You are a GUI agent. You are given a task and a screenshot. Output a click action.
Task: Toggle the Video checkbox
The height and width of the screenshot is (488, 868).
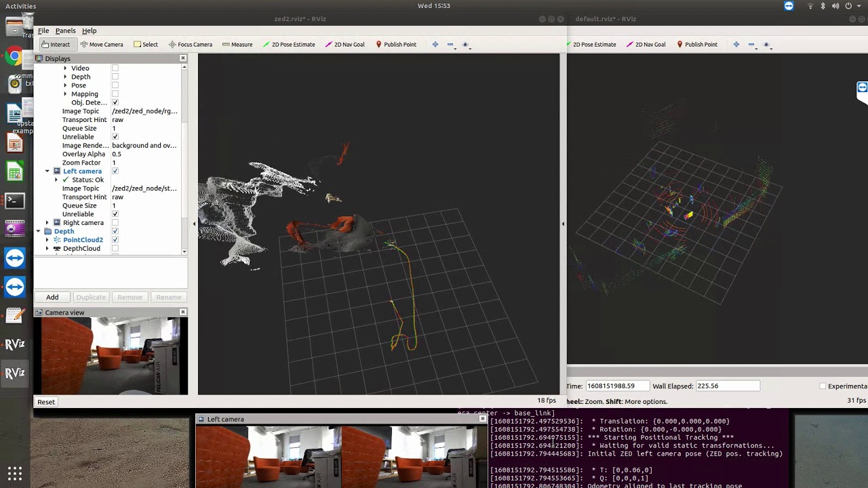115,68
